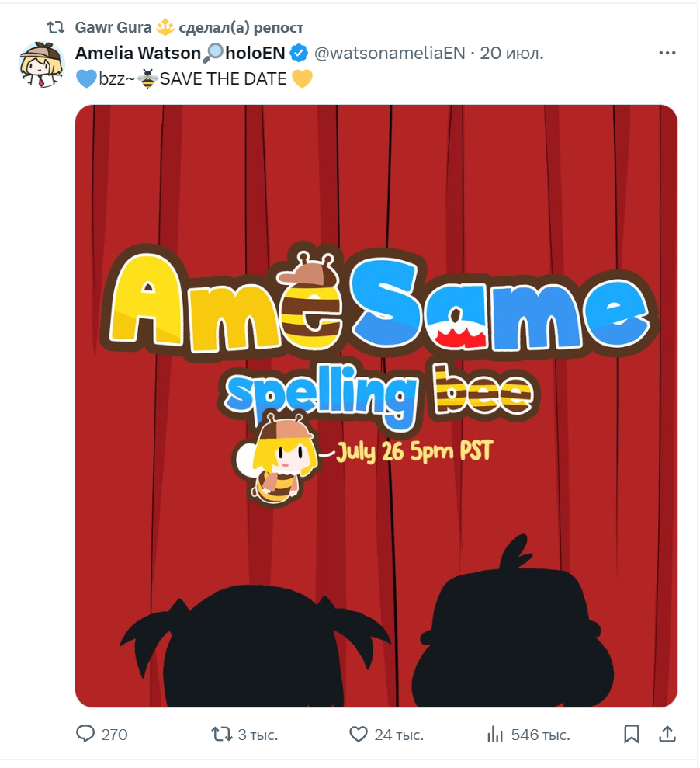Click the "24 тыс." likes count

(x=398, y=734)
